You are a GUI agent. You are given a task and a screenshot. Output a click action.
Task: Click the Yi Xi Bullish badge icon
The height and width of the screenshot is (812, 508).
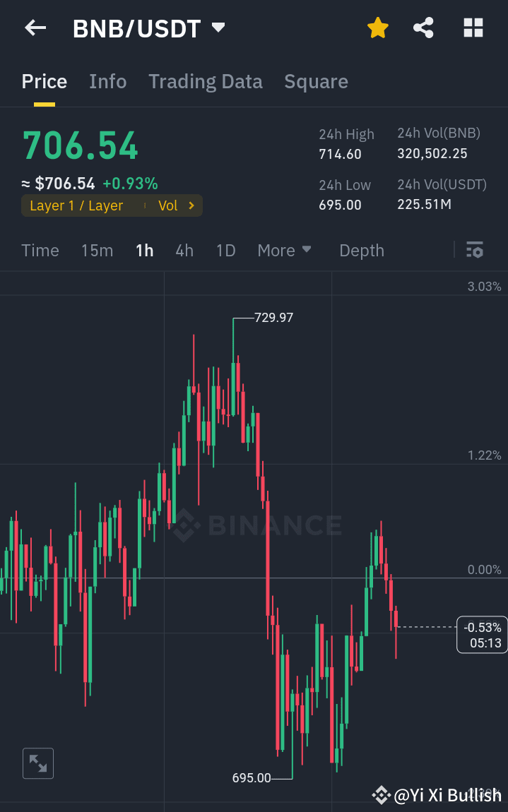coord(380,795)
